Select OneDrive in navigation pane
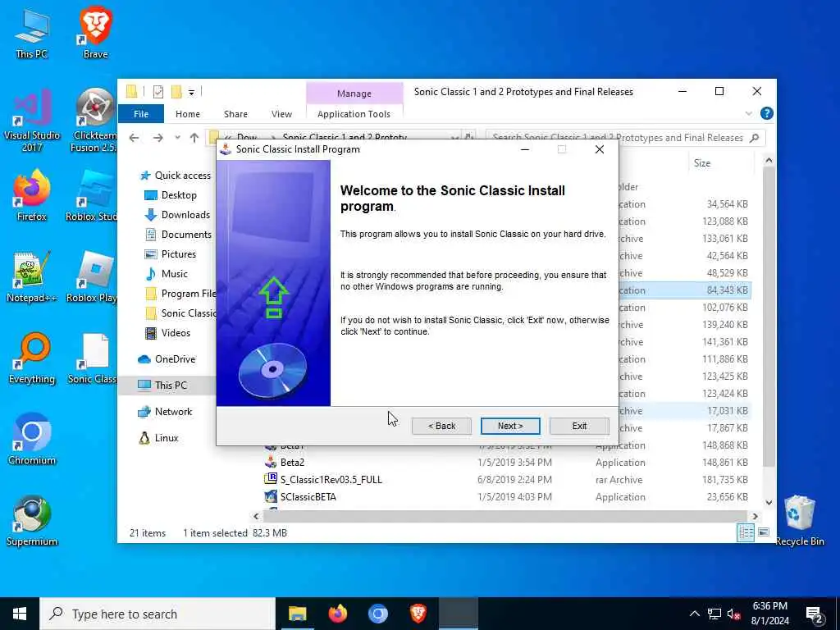Image resolution: width=840 pixels, height=630 pixels. pyautogui.click(x=167, y=359)
